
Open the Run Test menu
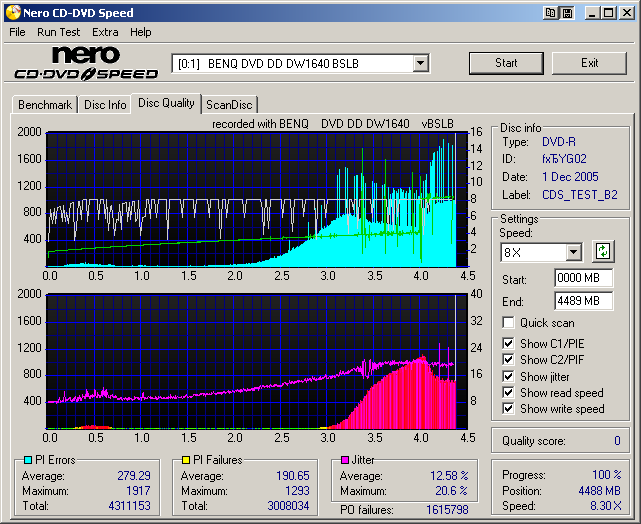click(59, 32)
